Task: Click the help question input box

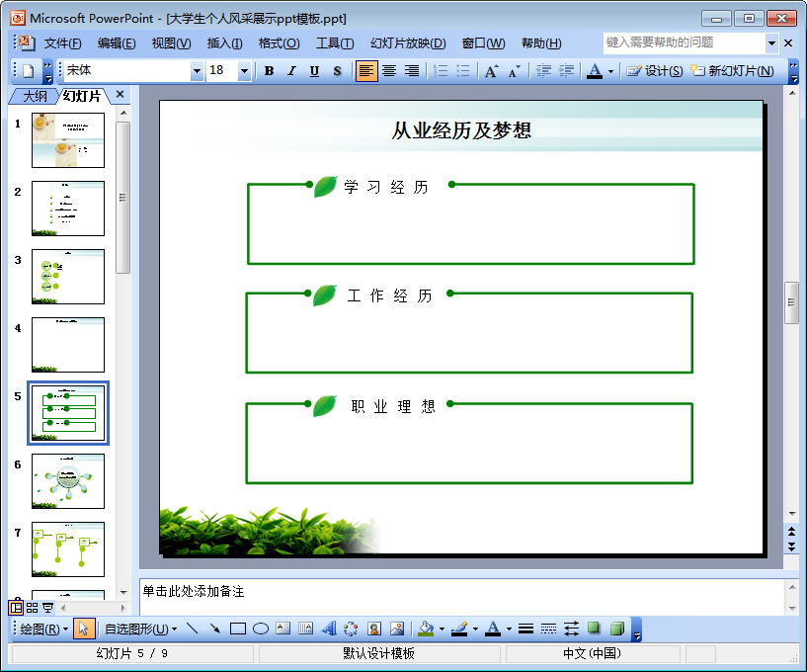Action: [x=685, y=43]
